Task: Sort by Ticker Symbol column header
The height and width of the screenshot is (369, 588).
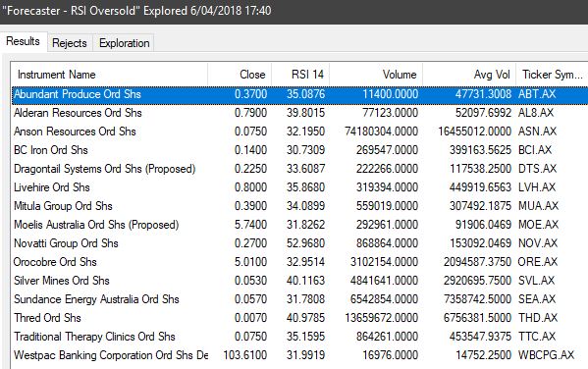Action: pyautogui.click(x=552, y=75)
